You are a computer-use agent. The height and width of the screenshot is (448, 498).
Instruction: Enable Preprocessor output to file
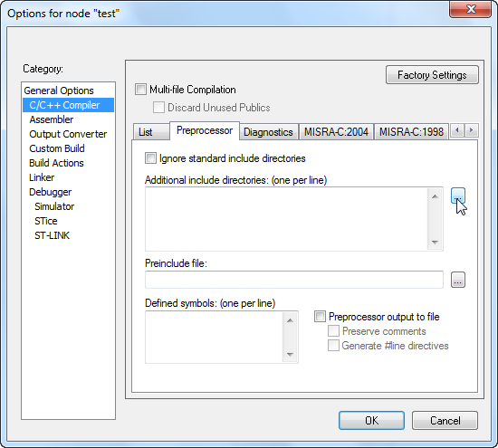320,317
